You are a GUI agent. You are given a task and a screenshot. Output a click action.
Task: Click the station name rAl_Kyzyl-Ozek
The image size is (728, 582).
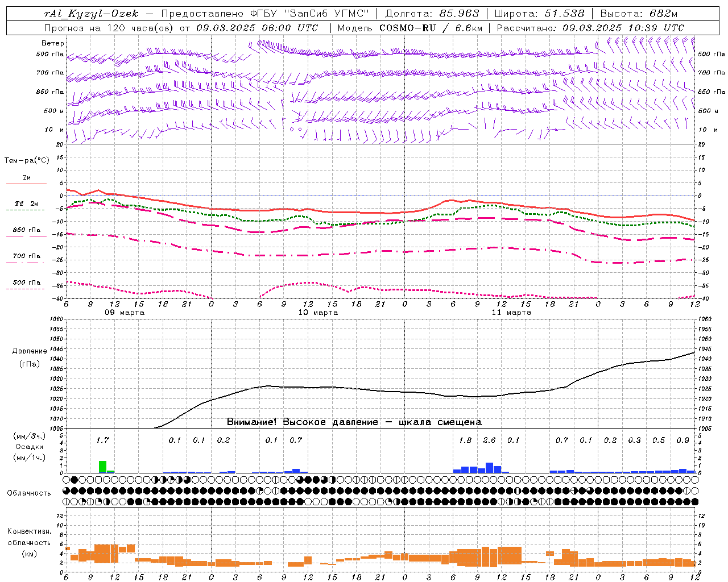tap(91, 14)
